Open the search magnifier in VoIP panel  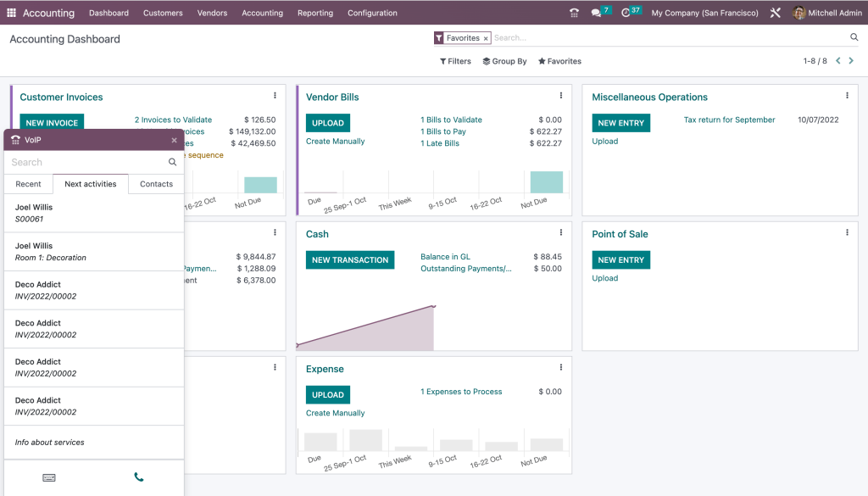point(172,161)
